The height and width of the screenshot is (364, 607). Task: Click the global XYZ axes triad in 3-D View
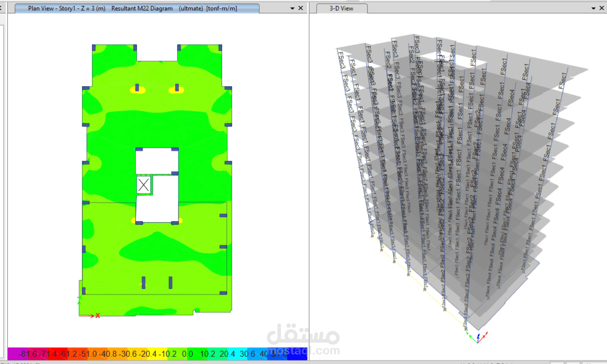478,337
